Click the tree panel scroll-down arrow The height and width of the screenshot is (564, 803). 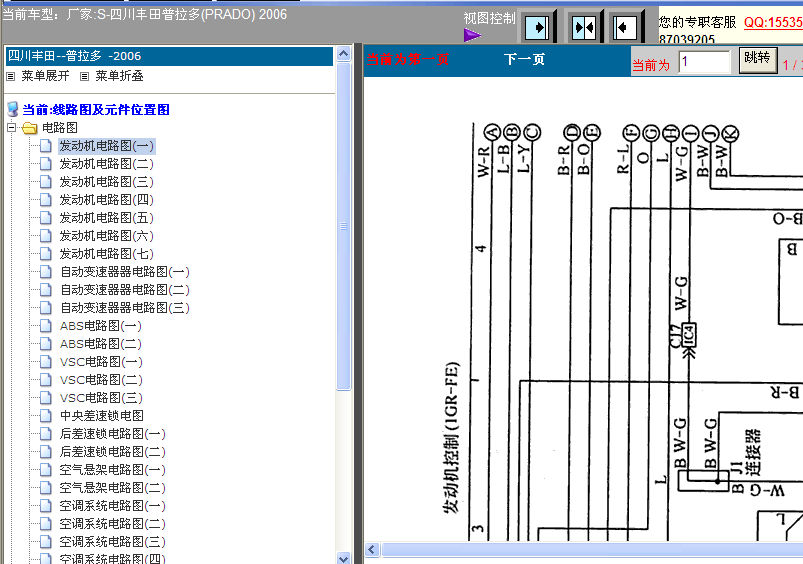(344, 558)
